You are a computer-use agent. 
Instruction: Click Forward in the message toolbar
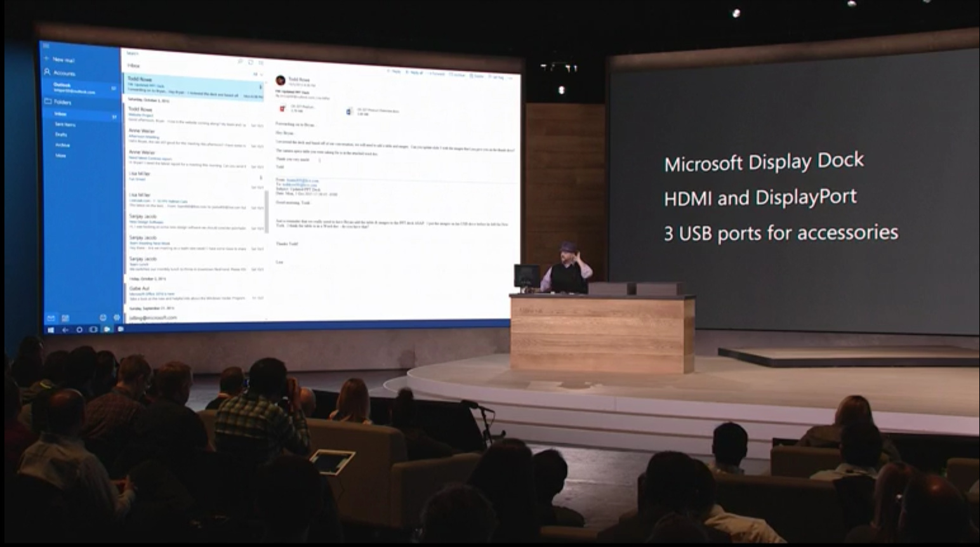click(436, 74)
